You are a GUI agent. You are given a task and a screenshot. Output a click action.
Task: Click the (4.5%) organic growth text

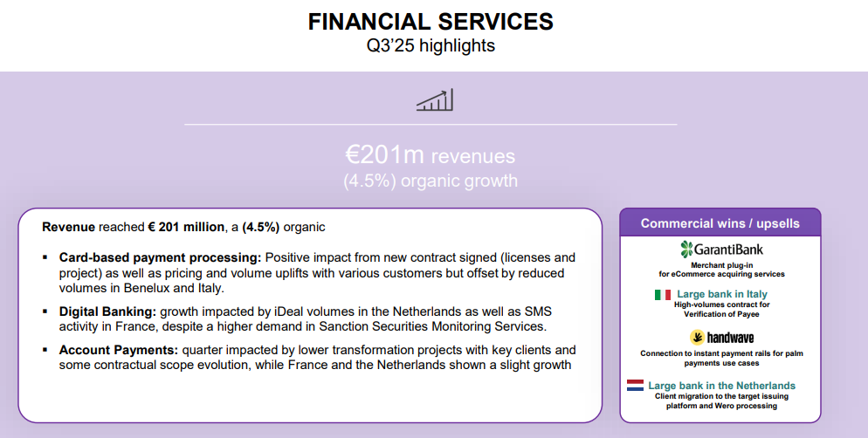(431, 181)
